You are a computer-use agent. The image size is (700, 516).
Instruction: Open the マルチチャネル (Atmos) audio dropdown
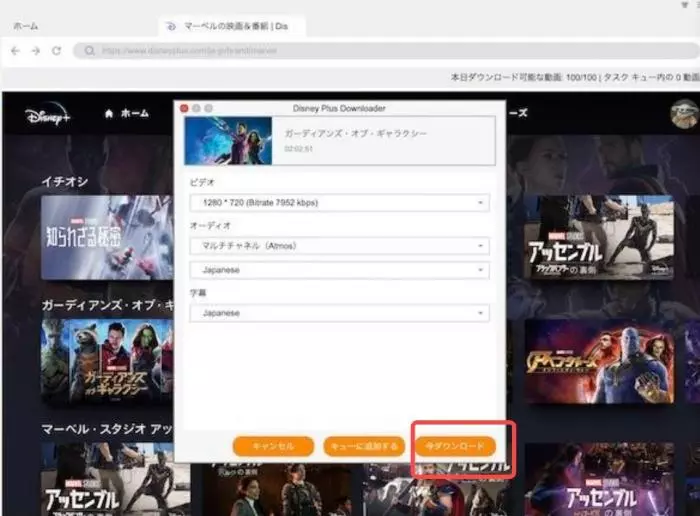pos(339,246)
